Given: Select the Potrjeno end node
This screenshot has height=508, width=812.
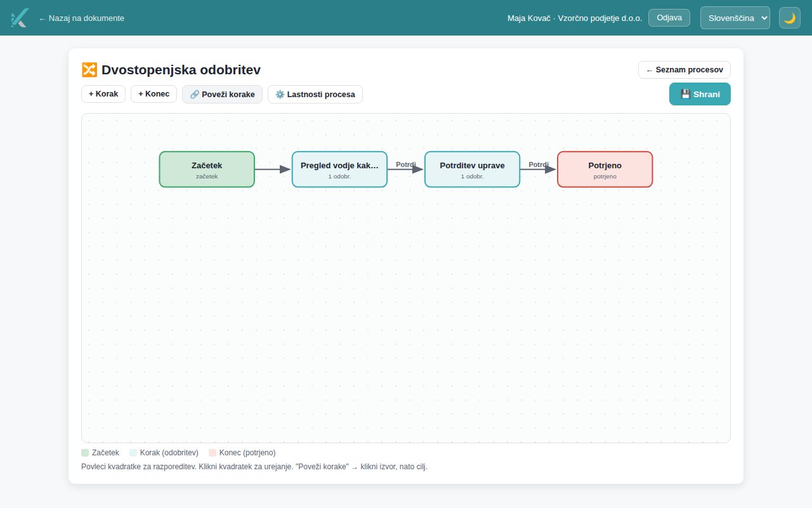Looking at the screenshot, I should coord(605,170).
